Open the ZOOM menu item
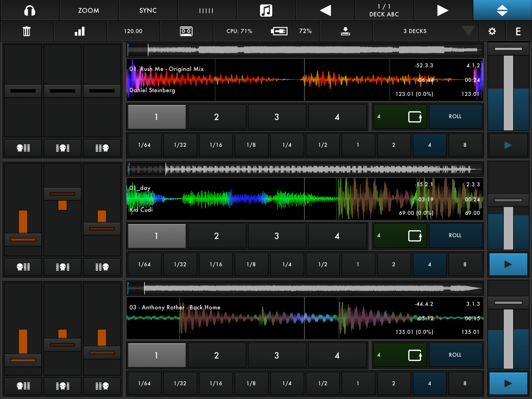 click(89, 10)
